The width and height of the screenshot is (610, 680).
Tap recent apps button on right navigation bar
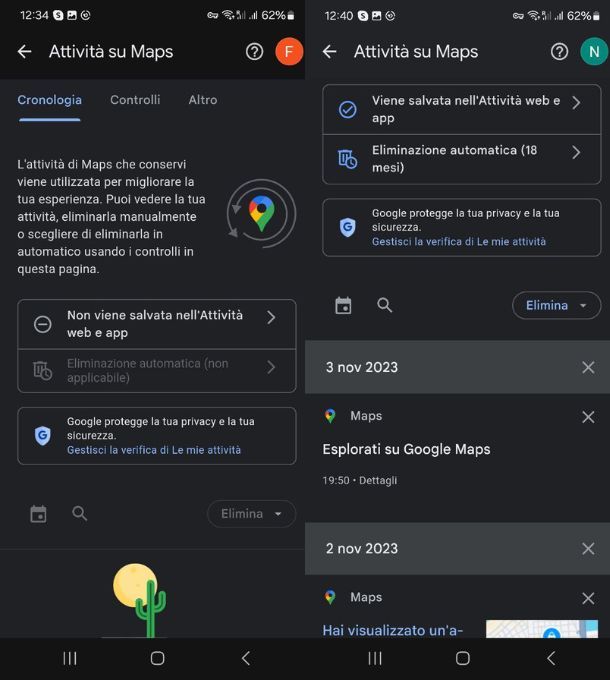coord(375,658)
